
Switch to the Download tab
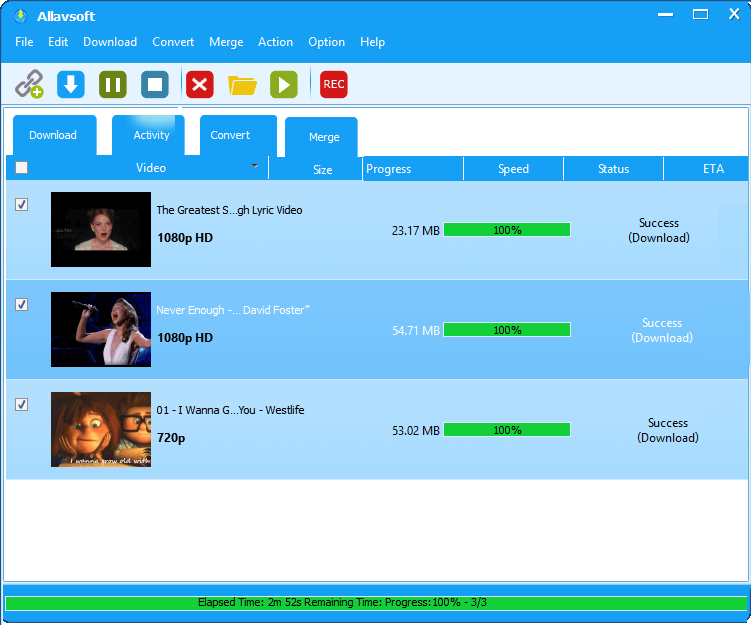coord(54,135)
